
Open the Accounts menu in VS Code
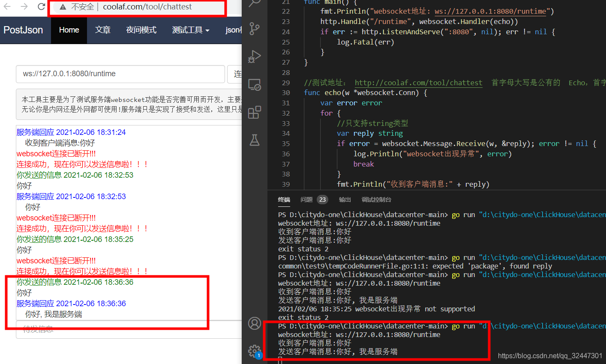pos(255,323)
